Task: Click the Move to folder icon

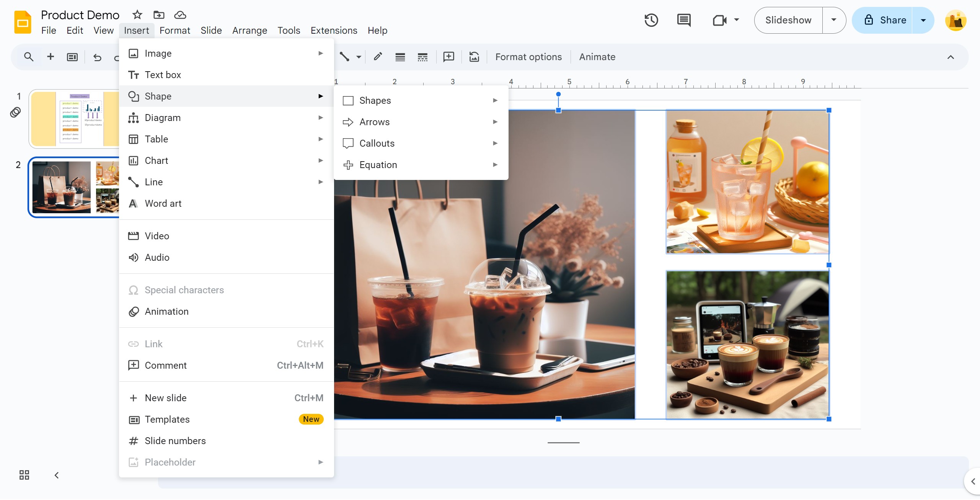Action: click(x=159, y=15)
